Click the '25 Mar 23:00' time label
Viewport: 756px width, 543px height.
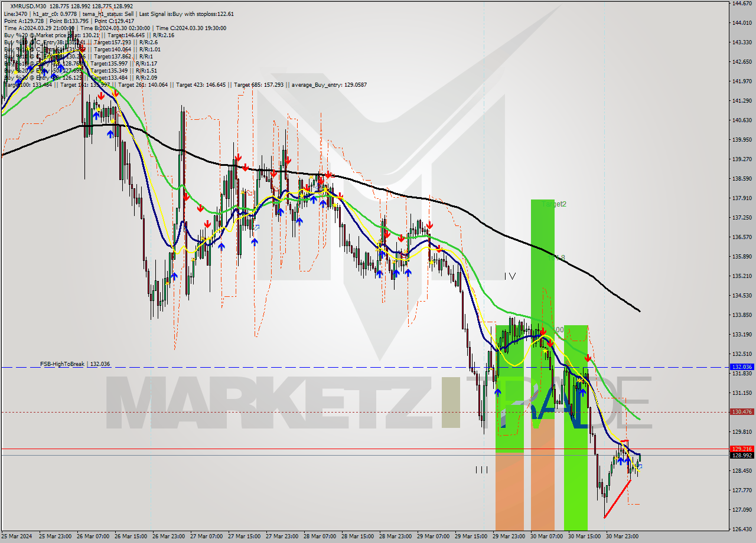point(55,537)
